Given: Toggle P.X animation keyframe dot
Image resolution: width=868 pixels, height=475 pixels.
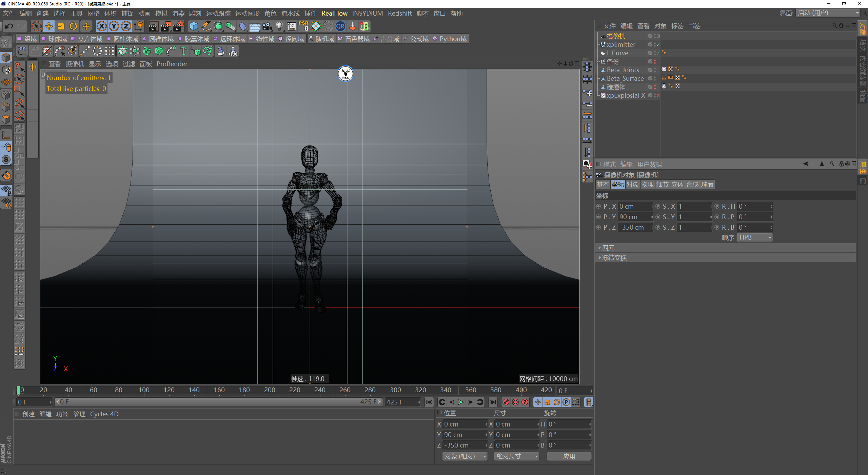Looking at the screenshot, I should point(598,206).
